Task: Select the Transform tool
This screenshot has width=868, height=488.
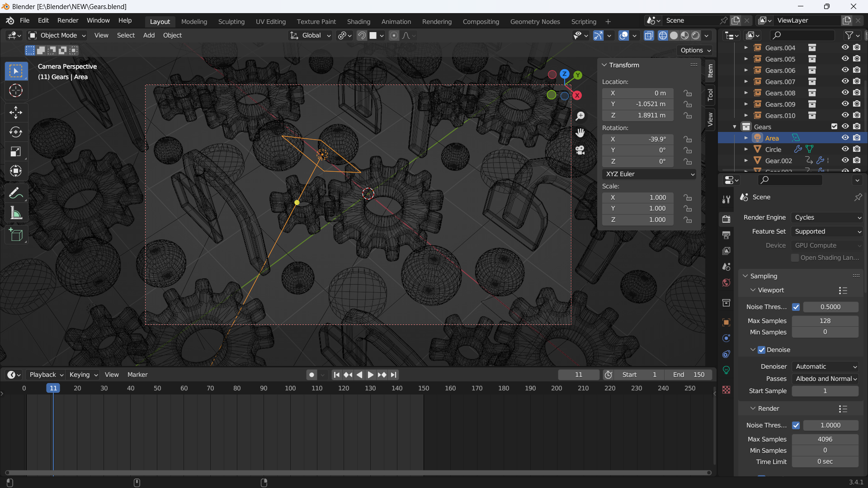Action: (16, 171)
